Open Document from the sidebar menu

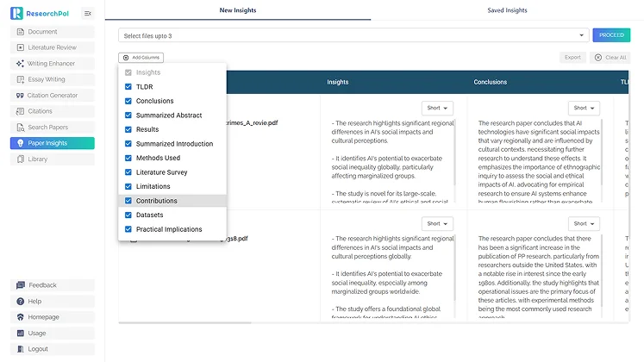click(53, 32)
